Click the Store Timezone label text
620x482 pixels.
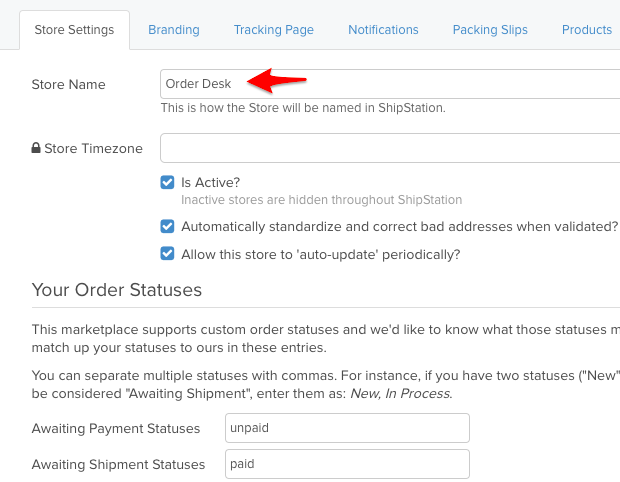94,149
